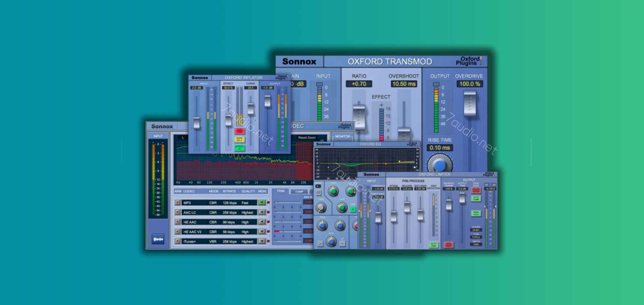Toggle the red Clip button in Inflator

240,131
